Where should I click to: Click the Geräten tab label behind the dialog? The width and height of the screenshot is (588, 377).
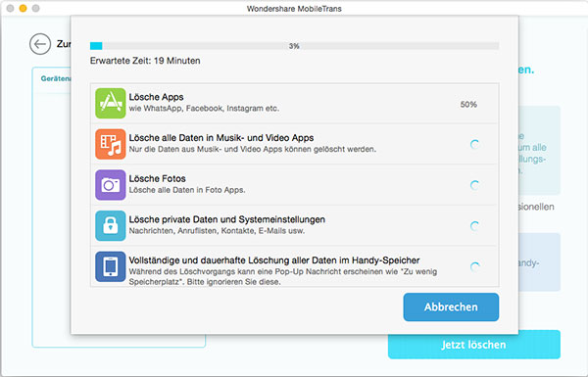point(56,78)
